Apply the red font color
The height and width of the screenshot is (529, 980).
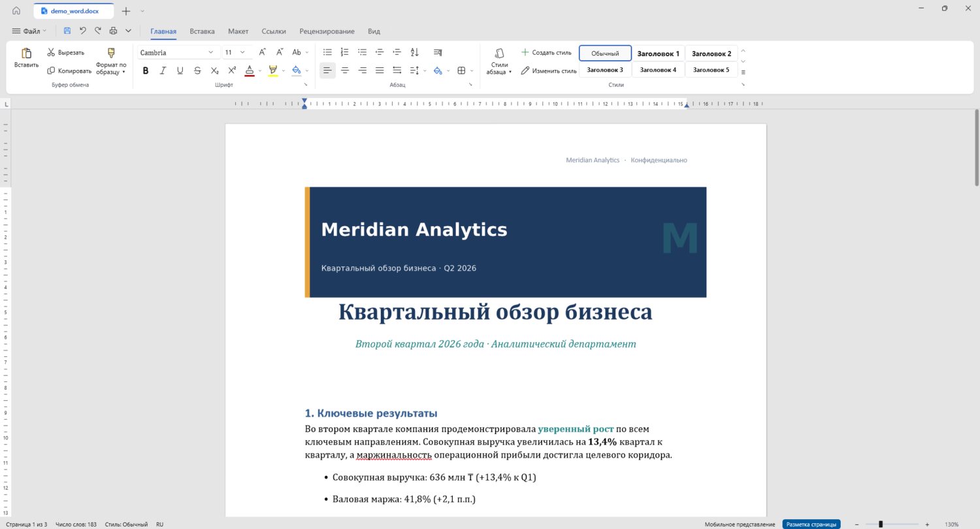[x=249, y=71]
